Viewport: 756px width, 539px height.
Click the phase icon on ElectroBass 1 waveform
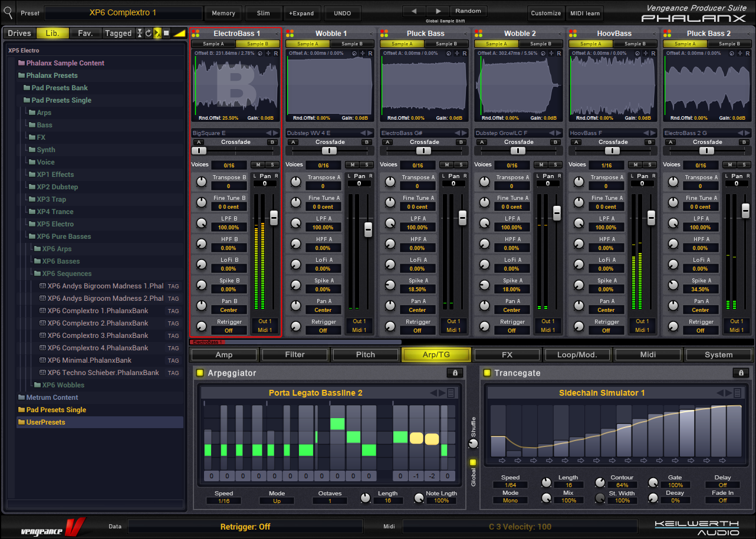tap(260, 53)
